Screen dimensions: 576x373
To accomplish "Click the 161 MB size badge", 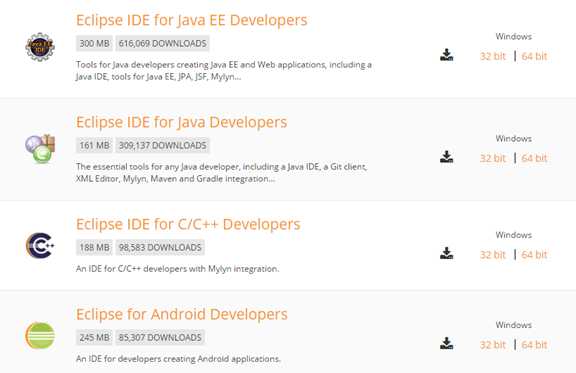I will [94, 146].
